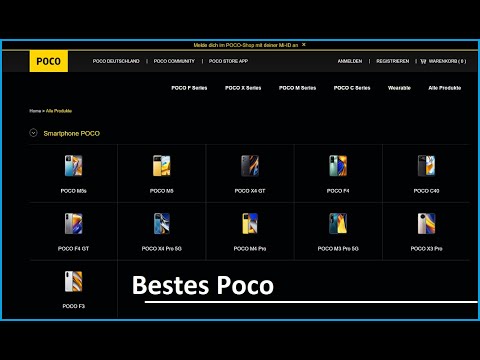Click the Mi-ID login banner message

246,45
